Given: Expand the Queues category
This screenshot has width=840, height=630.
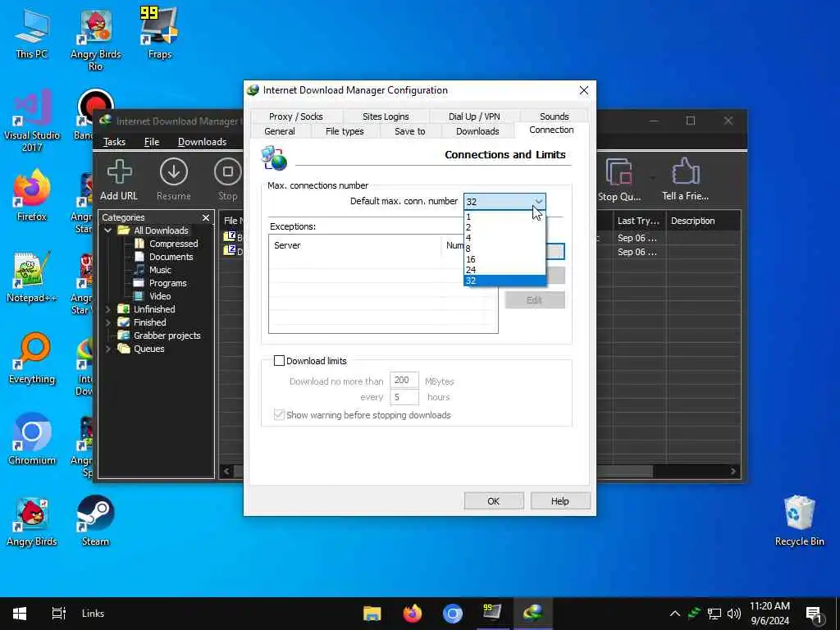Looking at the screenshot, I should 108,349.
